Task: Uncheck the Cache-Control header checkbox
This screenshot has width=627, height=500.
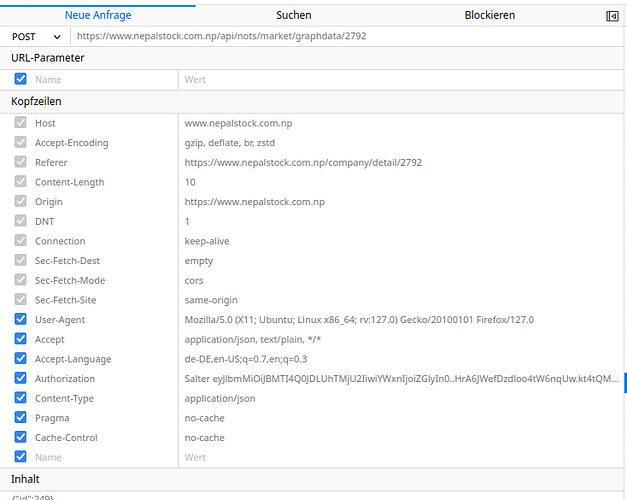Action: pos(21,438)
